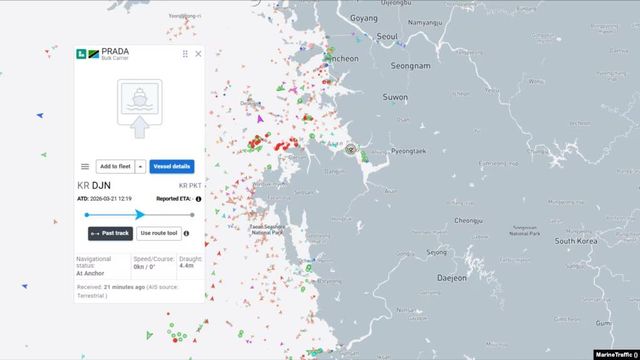
Task: Click info icon beside Reported ETA
Action: pos(198,199)
